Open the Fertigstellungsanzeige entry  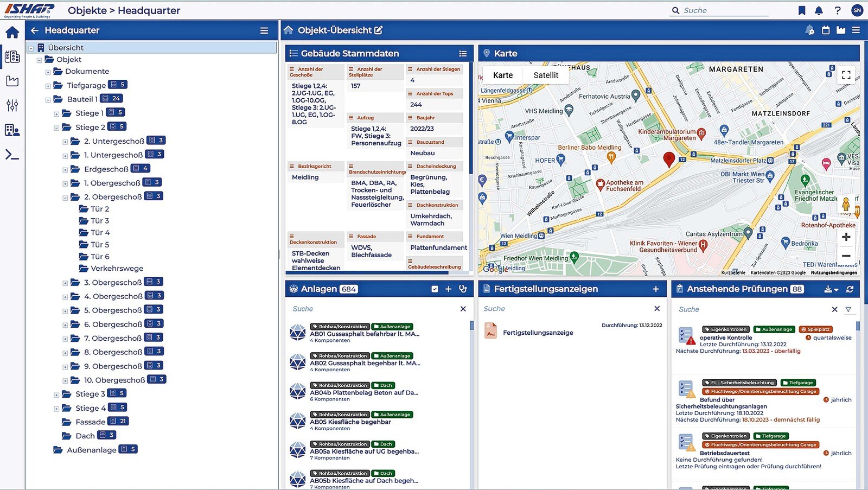pos(538,333)
